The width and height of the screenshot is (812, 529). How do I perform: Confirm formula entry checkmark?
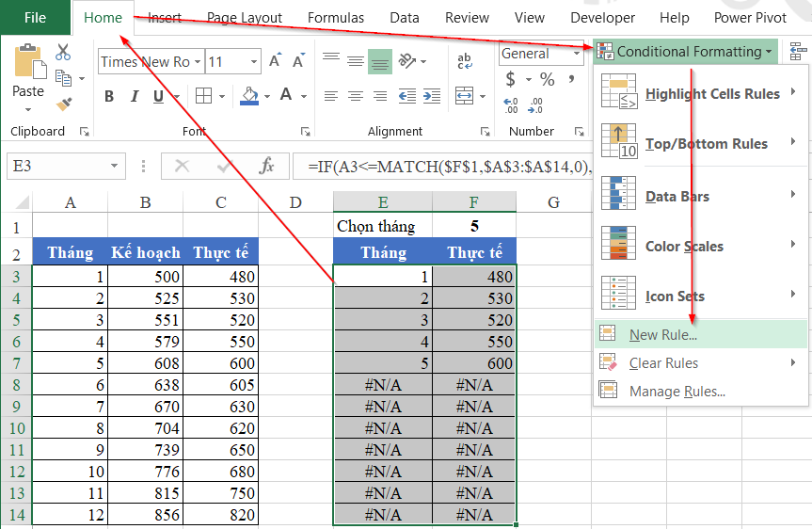coord(225,166)
